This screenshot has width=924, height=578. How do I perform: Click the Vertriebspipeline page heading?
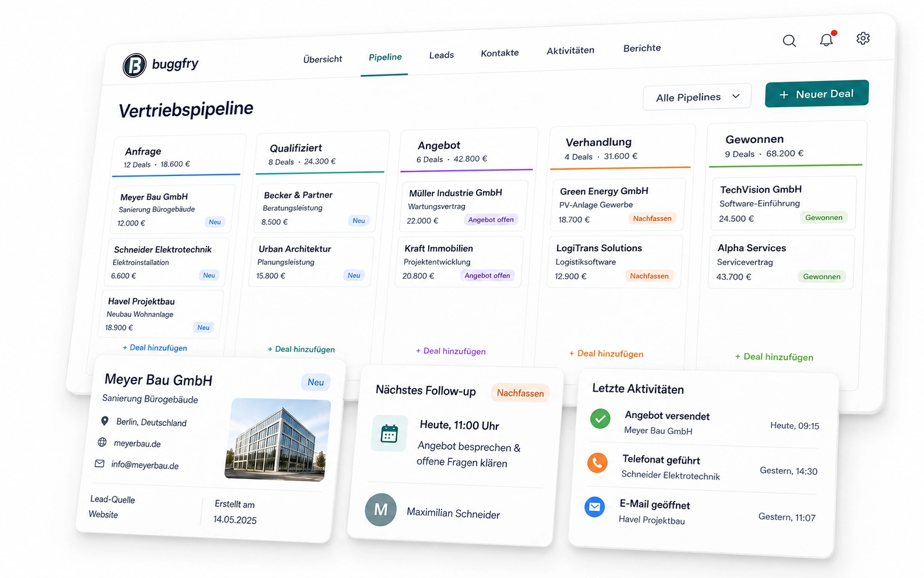[186, 109]
